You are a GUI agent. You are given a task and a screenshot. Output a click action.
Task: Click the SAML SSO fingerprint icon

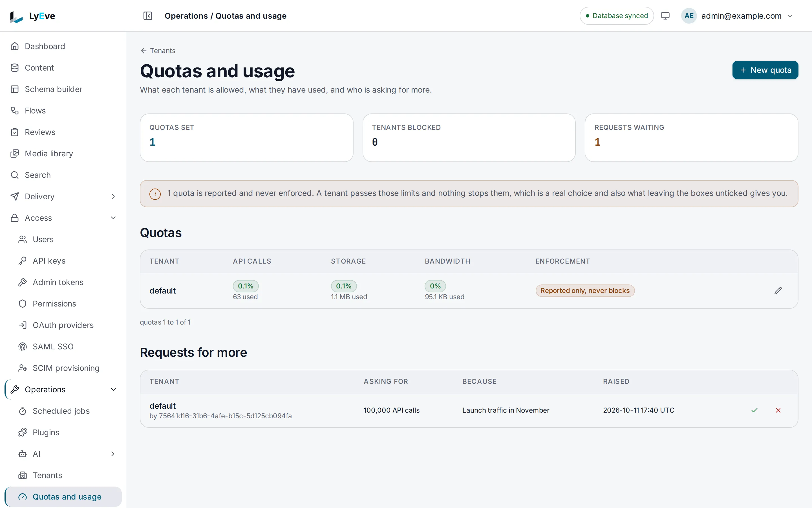(23, 347)
